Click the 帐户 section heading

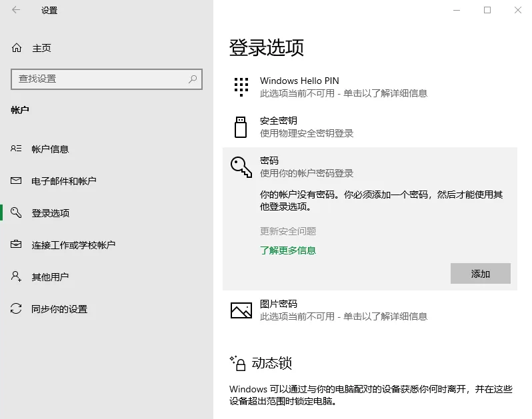(20, 110)
